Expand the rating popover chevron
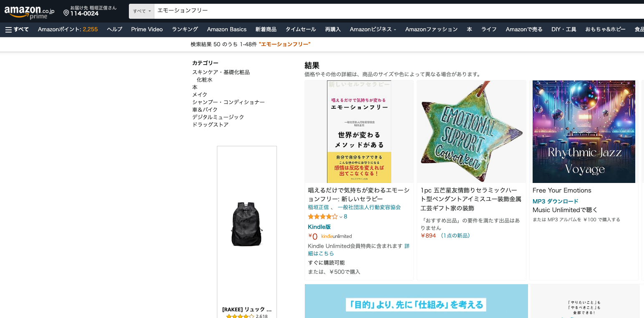 [341, 217]
